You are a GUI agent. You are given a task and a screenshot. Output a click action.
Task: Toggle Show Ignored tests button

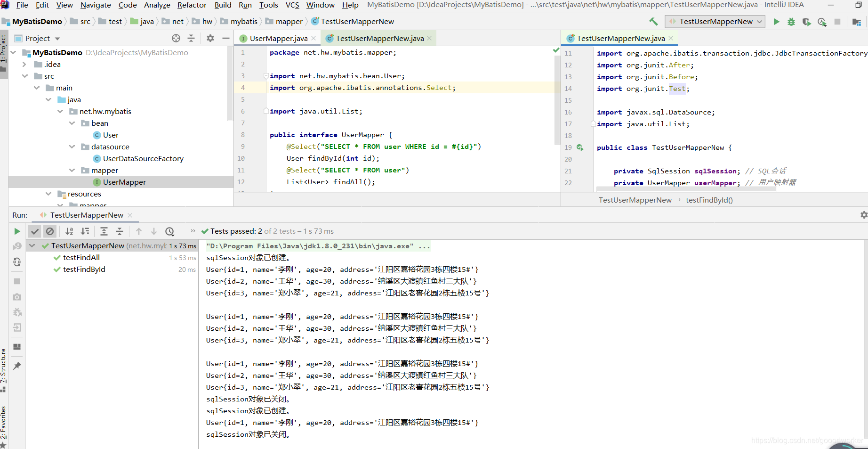pos(50,231)
